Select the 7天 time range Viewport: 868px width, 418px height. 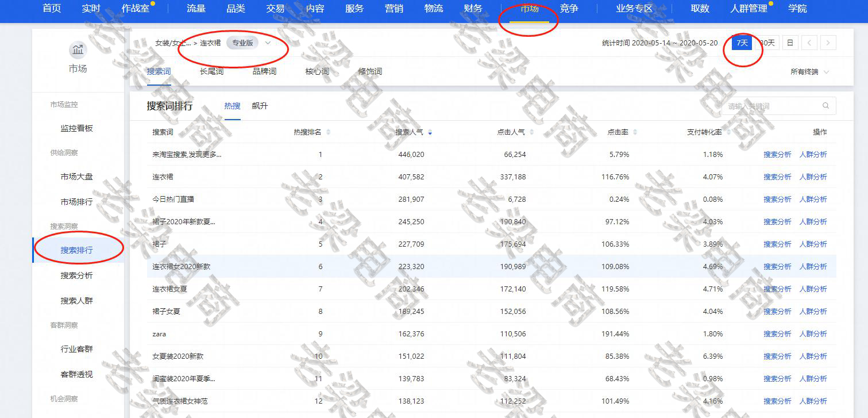click(x=742, y=43)
